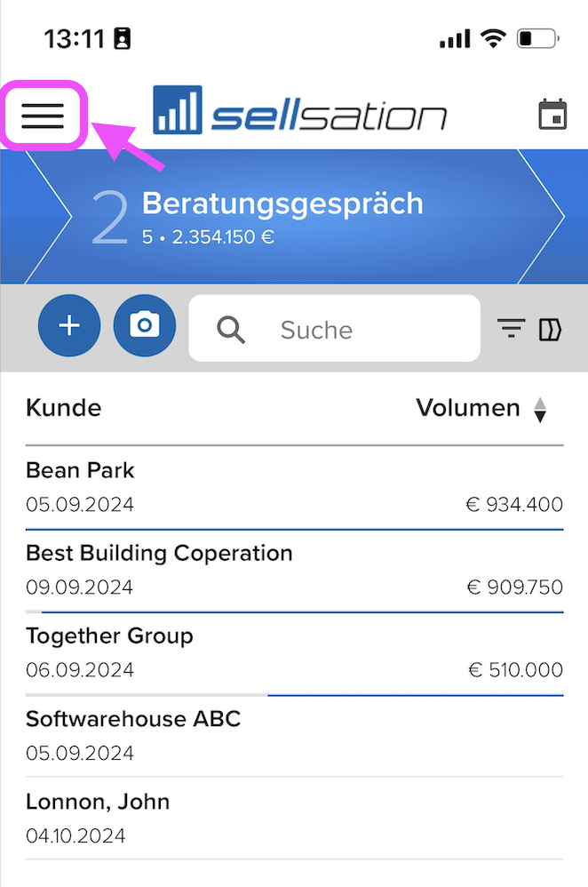The image size is (588, 887).
Task: Open the calendar icon
Action: 552,115
